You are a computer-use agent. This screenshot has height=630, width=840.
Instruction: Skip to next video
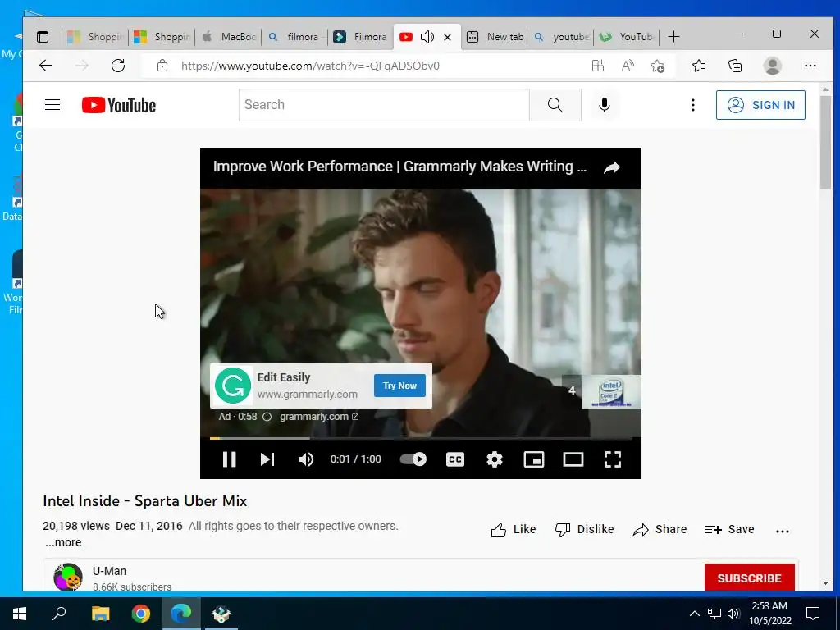coord(267,459)
